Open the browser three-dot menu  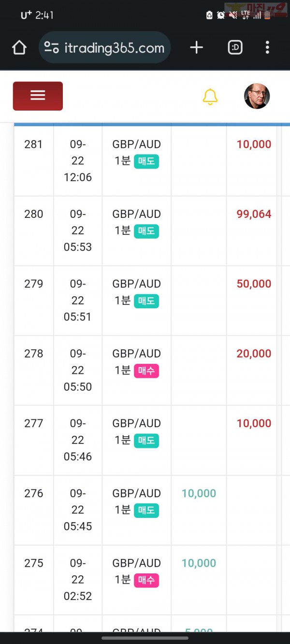267,47
